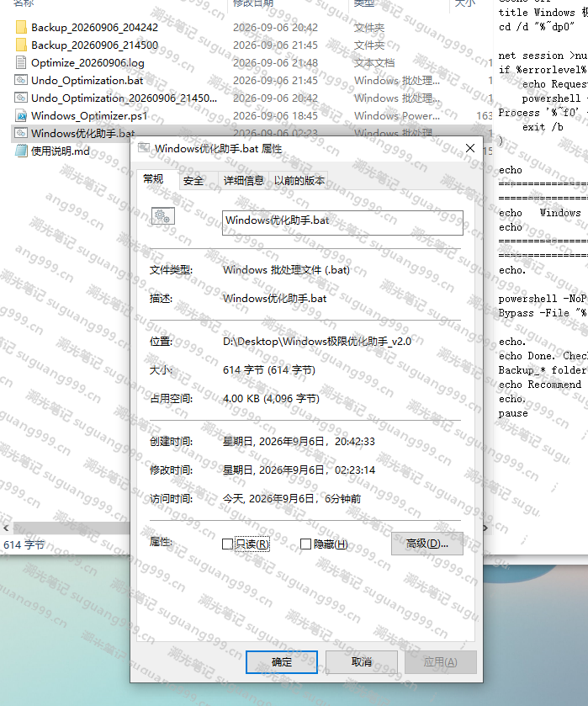Select the Backup_20260906_204242 folder icon
This screenshot has width=588, height=706.
click(x=21, y=28)
